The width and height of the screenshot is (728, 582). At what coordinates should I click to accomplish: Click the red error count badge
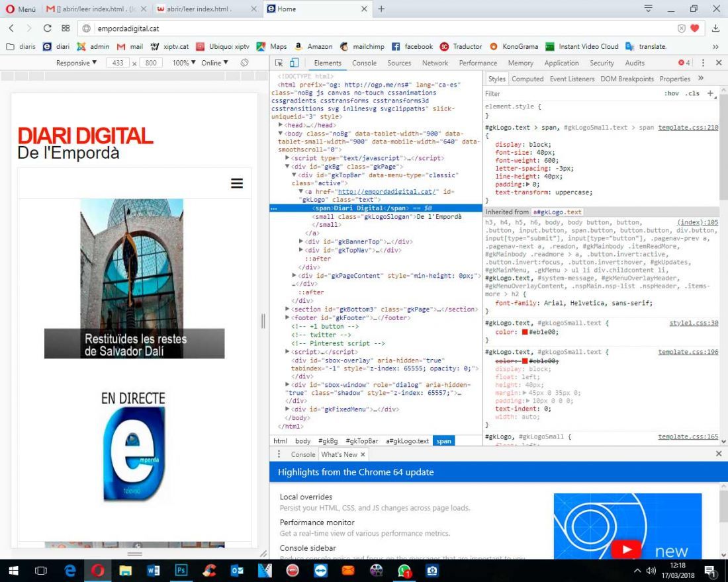pyautogui.click(x=684, y=63)
